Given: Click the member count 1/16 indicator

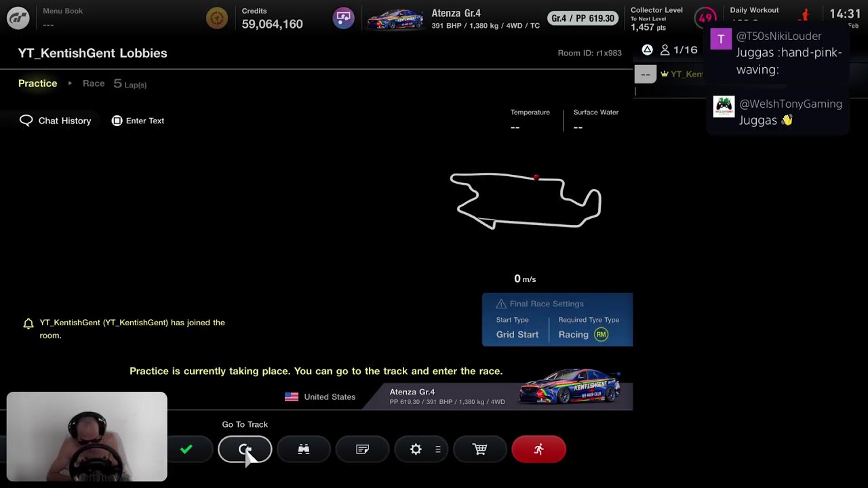Looking at the screenshot, I should (x=679, y=50).
